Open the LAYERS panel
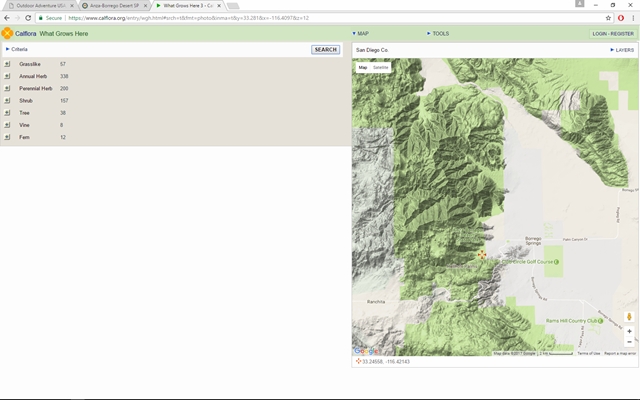This screenshot has width=640, height=400. (622, 49)
